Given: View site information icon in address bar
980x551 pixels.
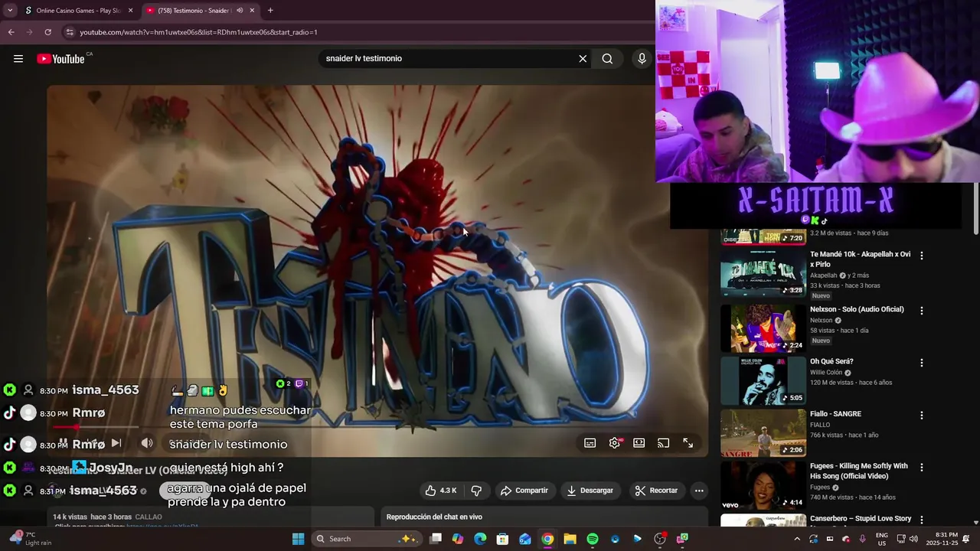Looking at the screenshot, I should pos(70,32).
